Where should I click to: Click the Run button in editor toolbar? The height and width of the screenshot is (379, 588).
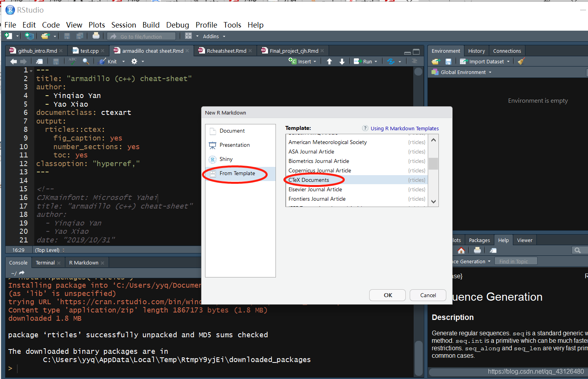tap(363, 61)
